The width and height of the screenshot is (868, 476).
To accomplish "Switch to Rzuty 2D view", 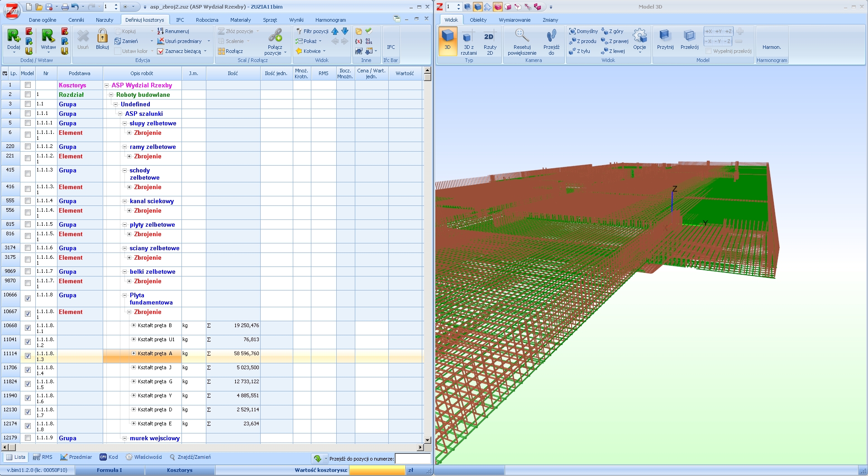I will [x=490, y=37].
